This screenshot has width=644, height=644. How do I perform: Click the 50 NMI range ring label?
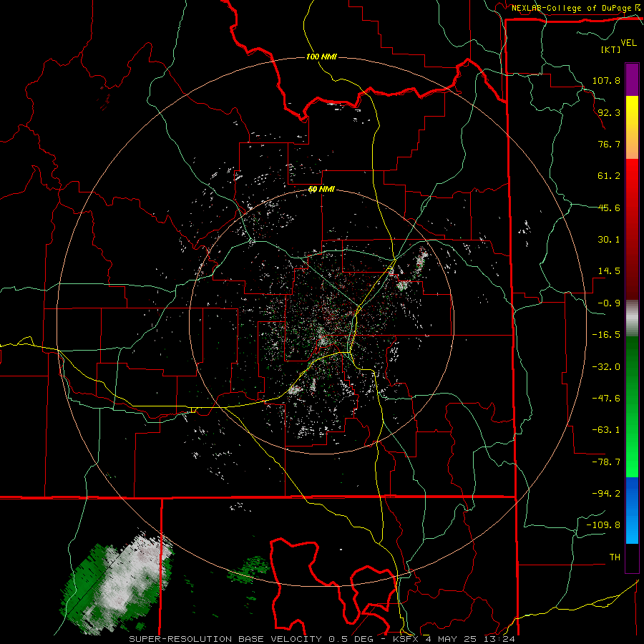pyautogui.click(x=321, y=190)
